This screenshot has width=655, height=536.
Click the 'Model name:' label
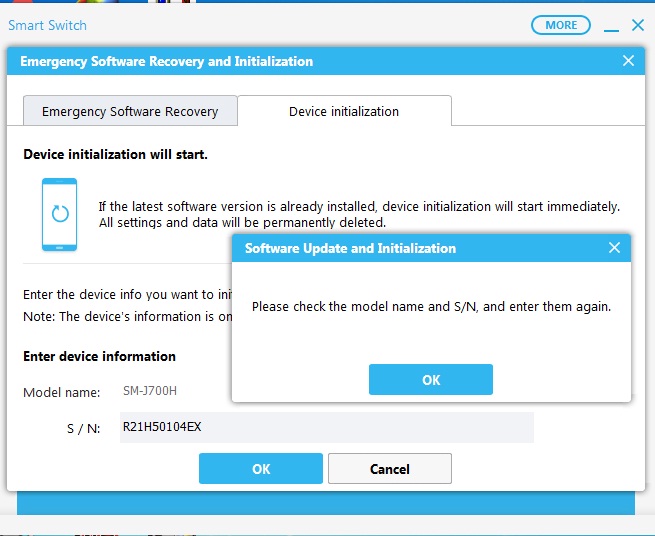(62, 392)
